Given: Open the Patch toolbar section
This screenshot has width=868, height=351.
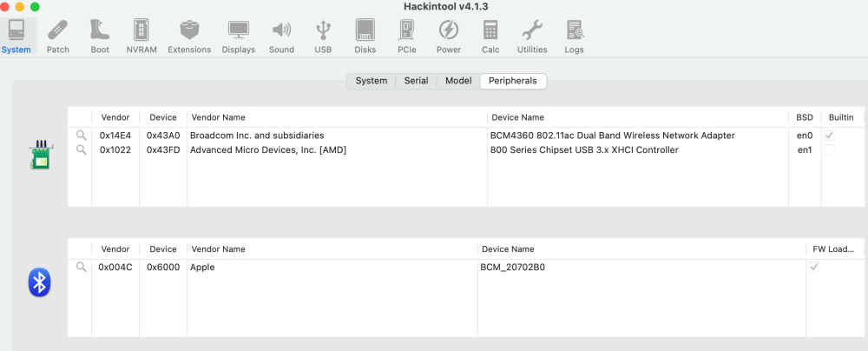Looking at the screenshot, I should 57,36.
